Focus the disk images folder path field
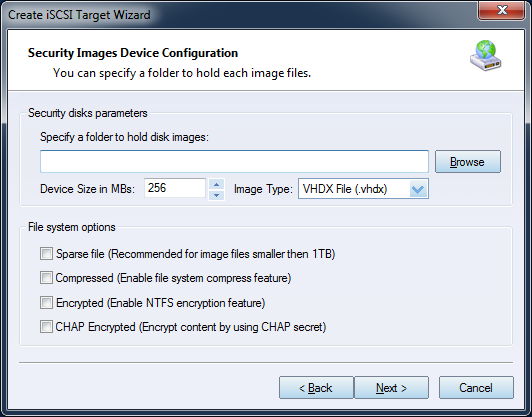 (x=234, y=162)
